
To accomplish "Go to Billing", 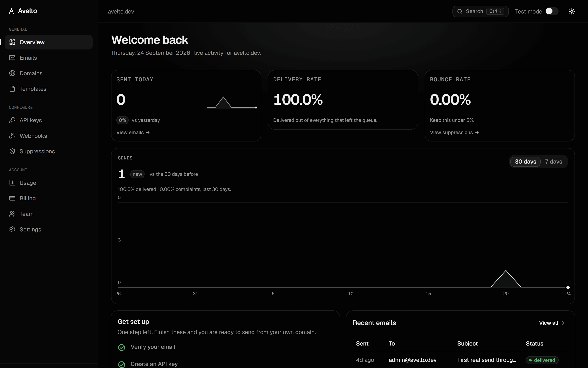I will pos(49,198).
